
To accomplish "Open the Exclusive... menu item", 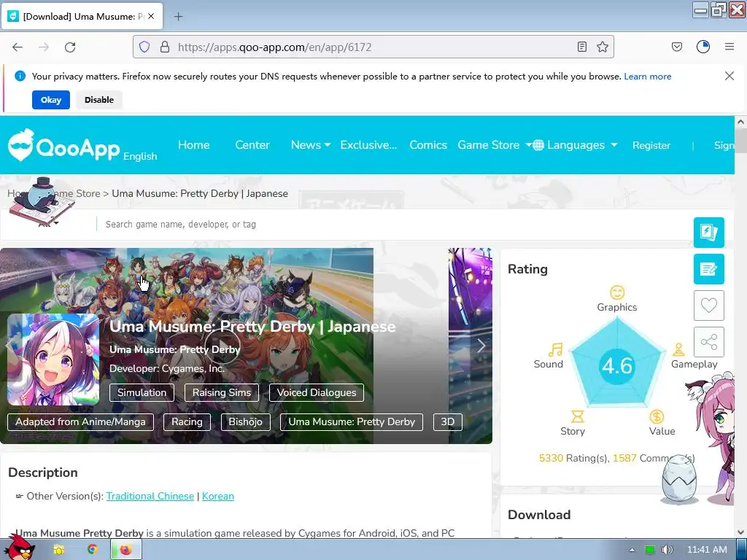I will tap(368, 145).
